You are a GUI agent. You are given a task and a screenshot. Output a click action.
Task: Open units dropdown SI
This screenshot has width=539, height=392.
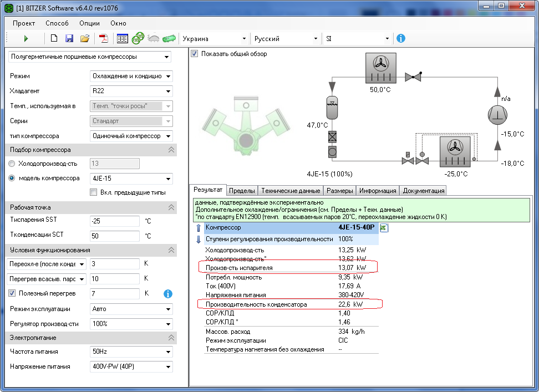(358, 39)
